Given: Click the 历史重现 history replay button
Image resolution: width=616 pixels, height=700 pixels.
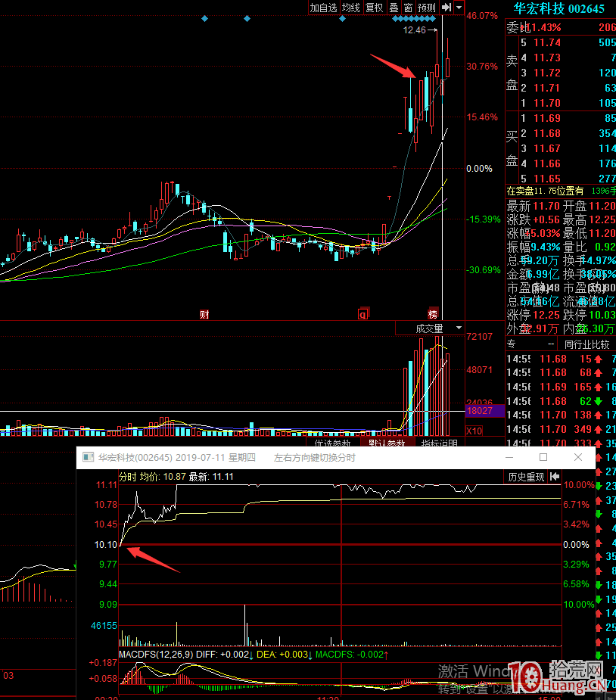Looking at the screenshot, I should (526, 477).
